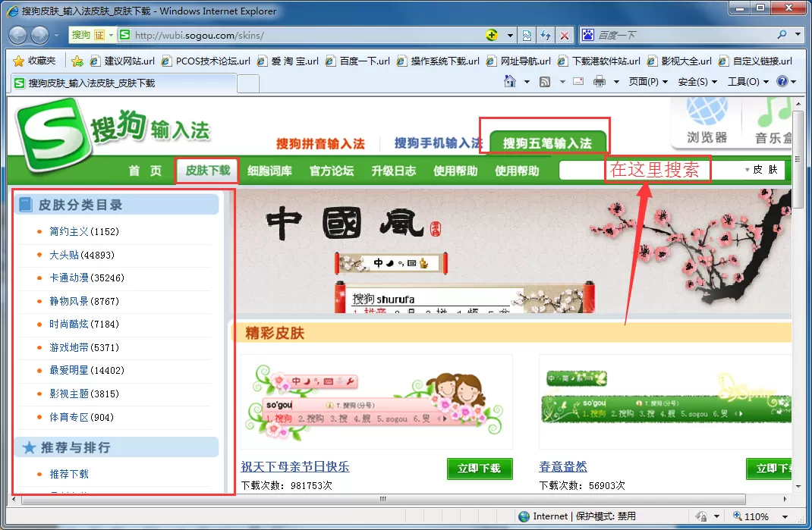Open a new blank tab
This screenshot has width=812, height=530.
[x=249, y=84]
